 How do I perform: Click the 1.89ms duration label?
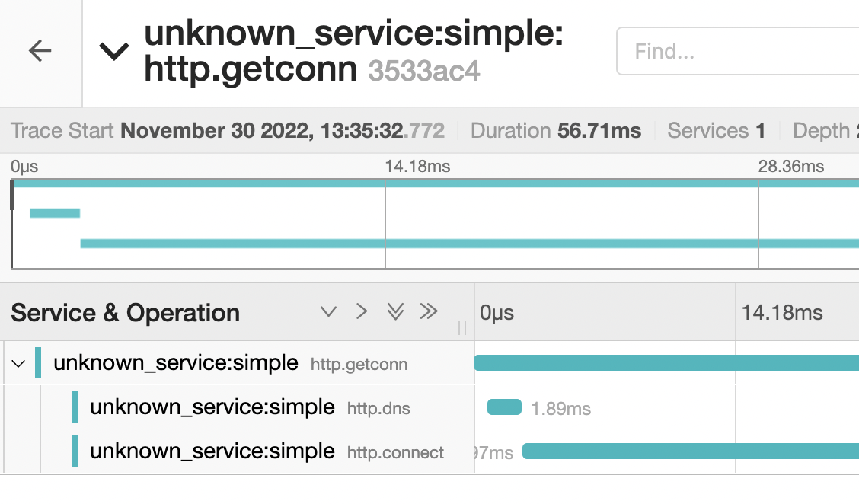click(562, 409)
